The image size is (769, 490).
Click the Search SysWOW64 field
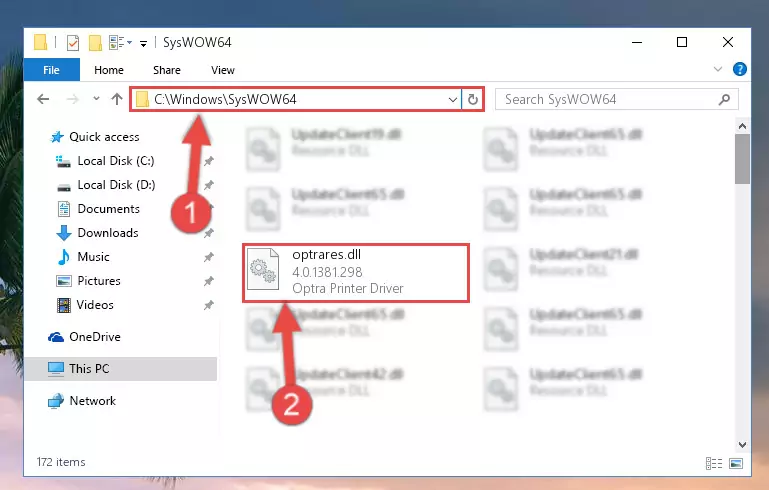[x=616, y=100]
